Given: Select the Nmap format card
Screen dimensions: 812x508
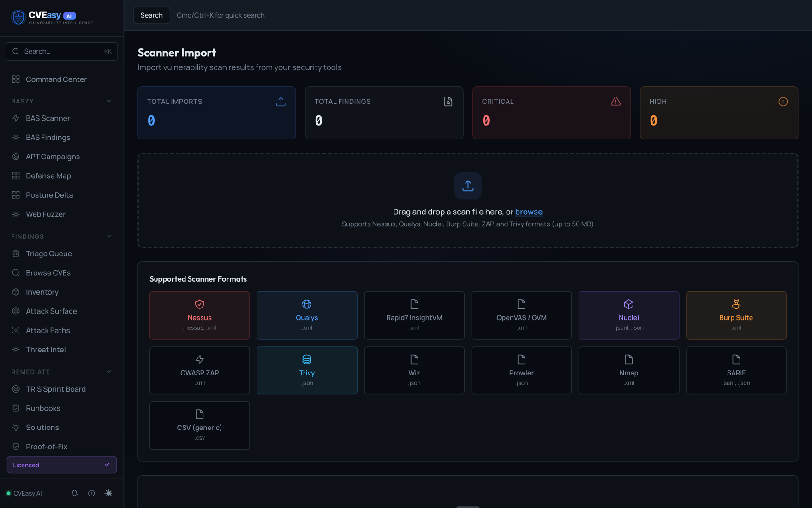Looking at the screenshot, I should pyautogui.click(x=629, y=370).
